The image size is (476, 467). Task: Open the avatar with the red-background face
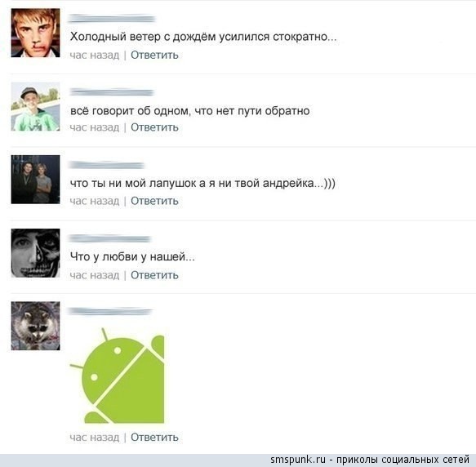point(36,33)
